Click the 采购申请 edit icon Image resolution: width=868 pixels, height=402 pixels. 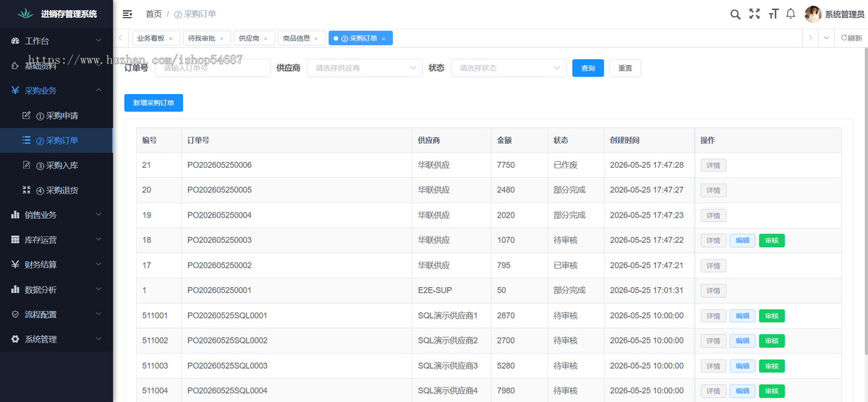pos(27,116)
